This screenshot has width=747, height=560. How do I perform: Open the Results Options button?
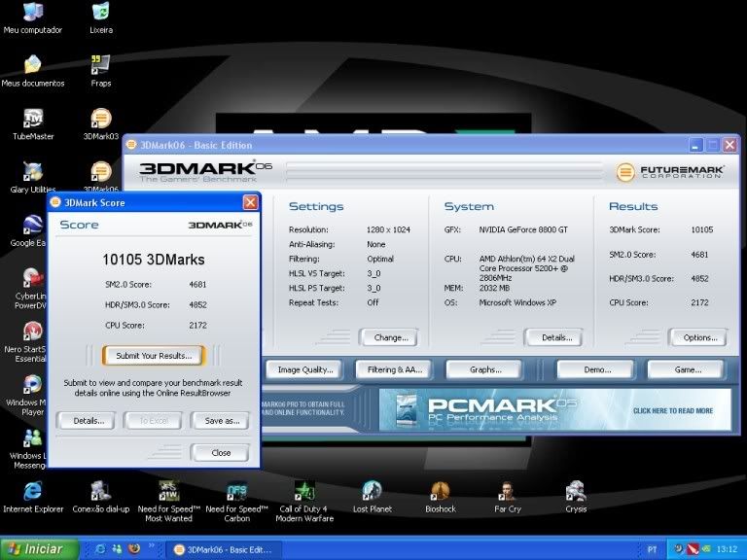pyautogui.click(x=699, y=337)
